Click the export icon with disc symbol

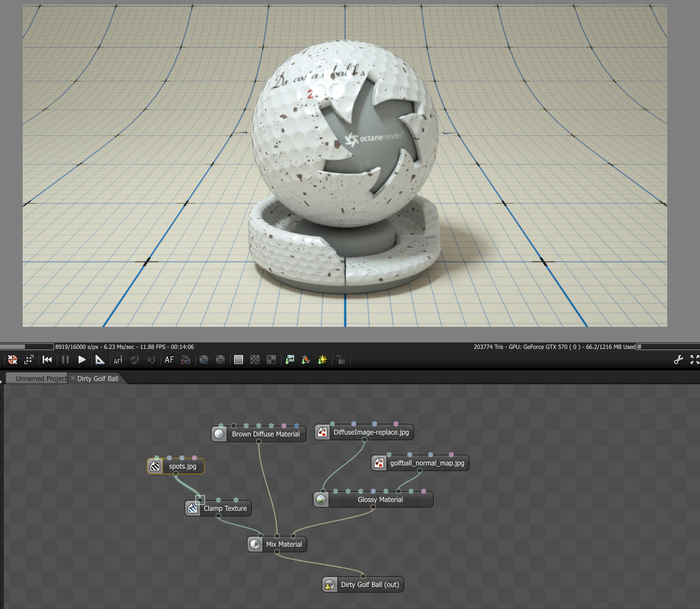point(306,360)
